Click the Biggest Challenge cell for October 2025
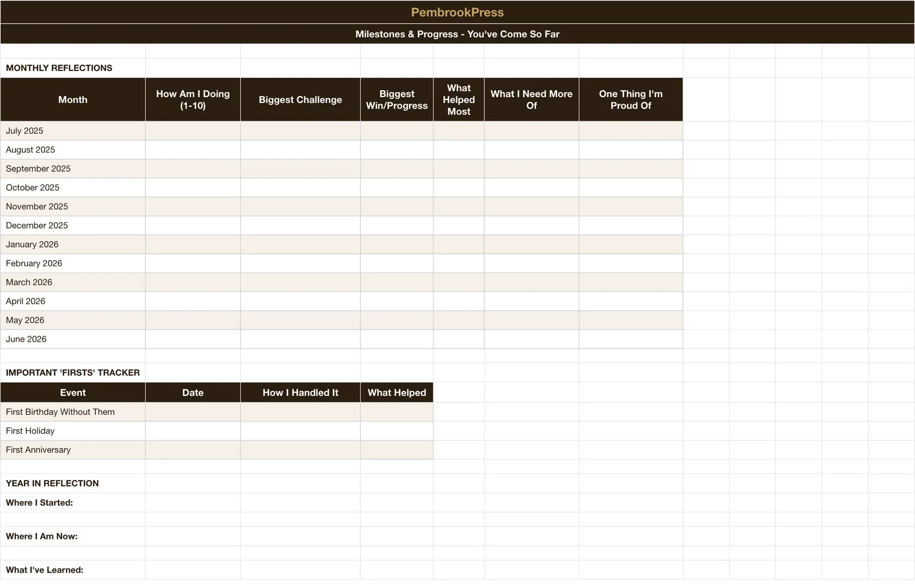The image size is (915, 588). pos(300,187)
